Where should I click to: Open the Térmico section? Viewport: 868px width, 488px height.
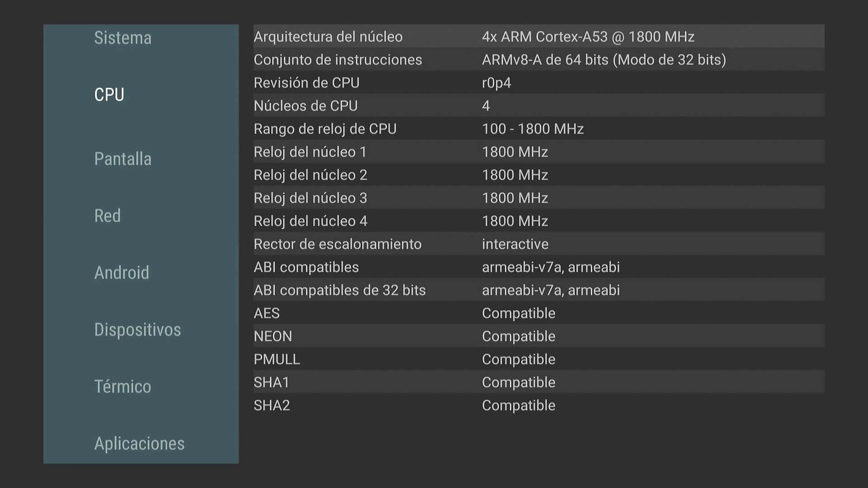click(123, 387)
